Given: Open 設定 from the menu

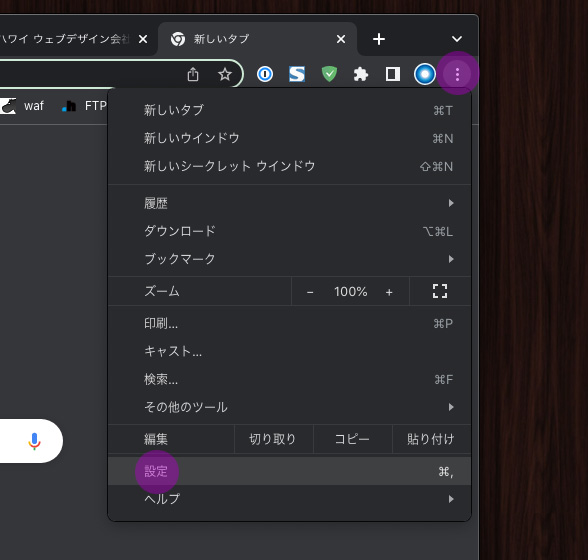Looking at the screenshot, I should tap(290, 471).
